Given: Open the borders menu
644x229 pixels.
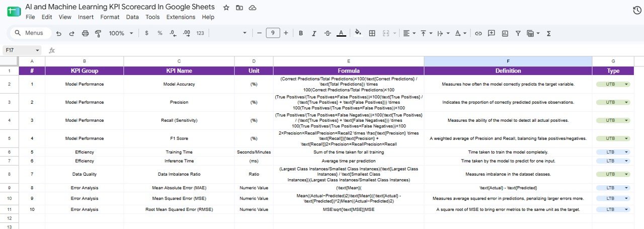Looking at the screenshot, I should 372,33.
